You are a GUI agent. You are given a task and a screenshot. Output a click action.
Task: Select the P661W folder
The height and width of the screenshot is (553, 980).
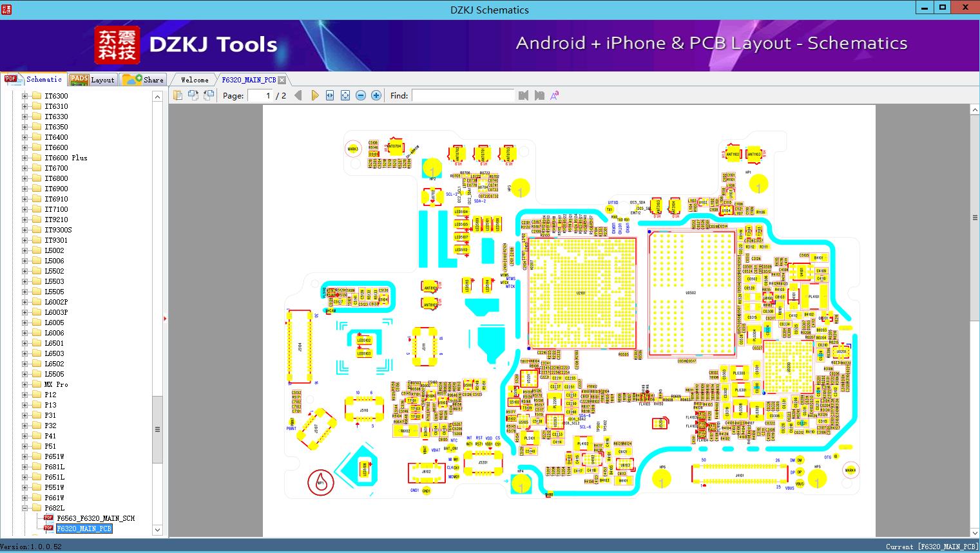(x=54, y=498)
